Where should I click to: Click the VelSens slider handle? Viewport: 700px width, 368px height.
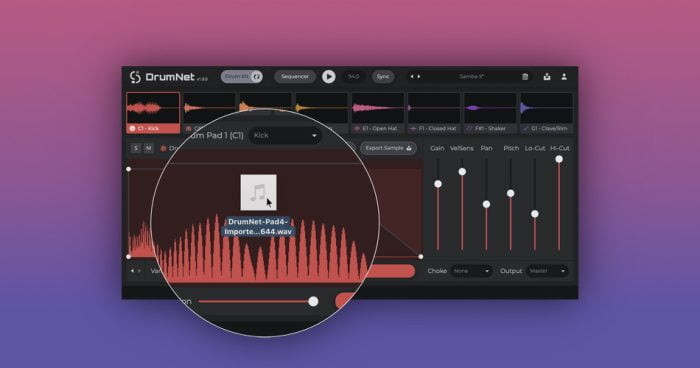[462, 171]
